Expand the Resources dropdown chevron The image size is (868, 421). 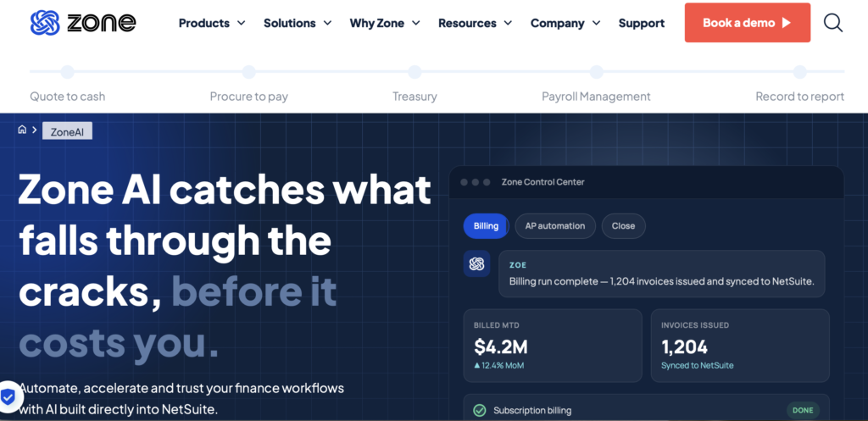(508, 23)
